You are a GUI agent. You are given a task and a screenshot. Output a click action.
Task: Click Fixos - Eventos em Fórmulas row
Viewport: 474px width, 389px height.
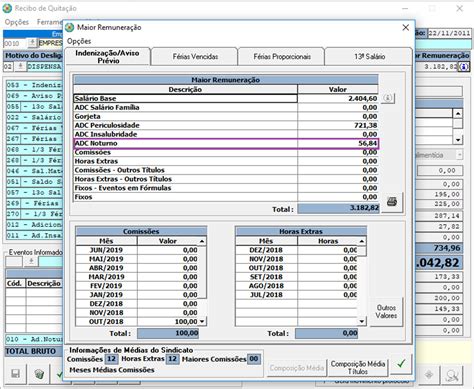coord(226,188)
